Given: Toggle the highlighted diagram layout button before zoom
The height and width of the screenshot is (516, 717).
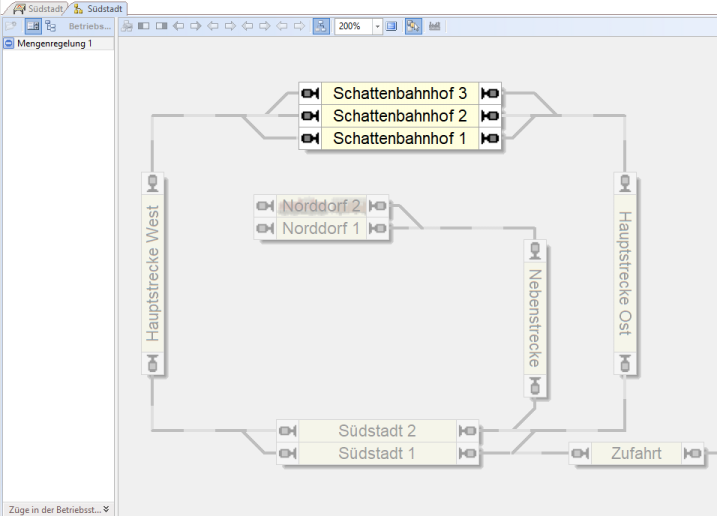Looking at the screenshot, I should (x=320, y=26).
